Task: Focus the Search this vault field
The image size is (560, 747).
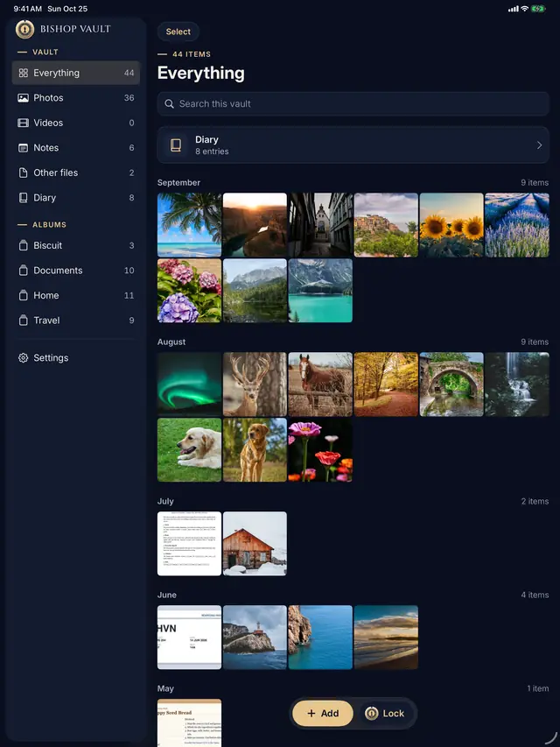Action: (x=353, y=104)
